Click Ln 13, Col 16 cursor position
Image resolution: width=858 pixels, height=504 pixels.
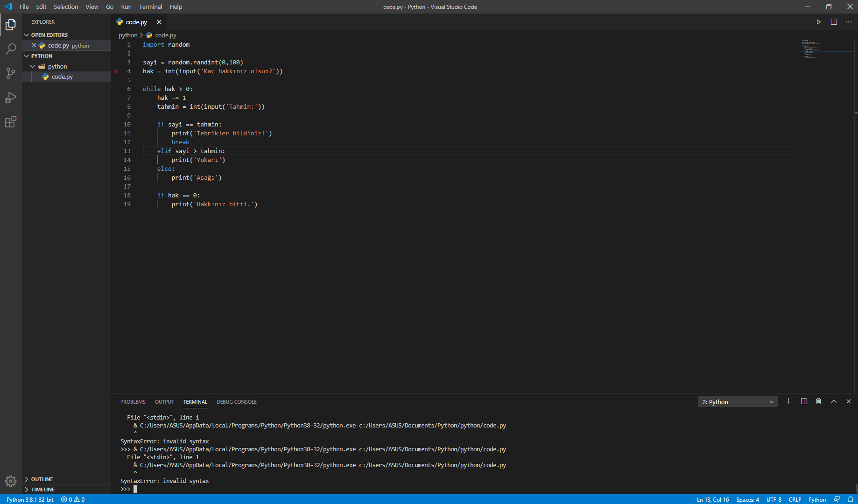pyautogui.click(x=713, y=499)
